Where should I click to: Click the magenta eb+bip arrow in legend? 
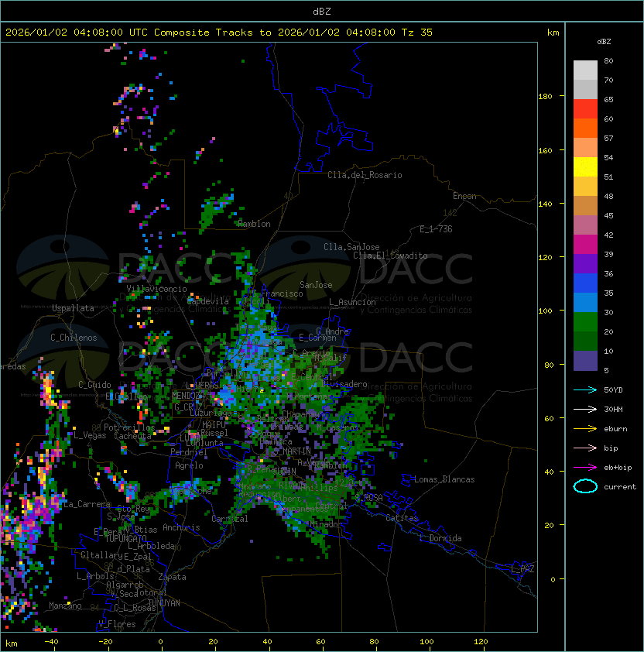pyautogui.click(x=585, y=468)
